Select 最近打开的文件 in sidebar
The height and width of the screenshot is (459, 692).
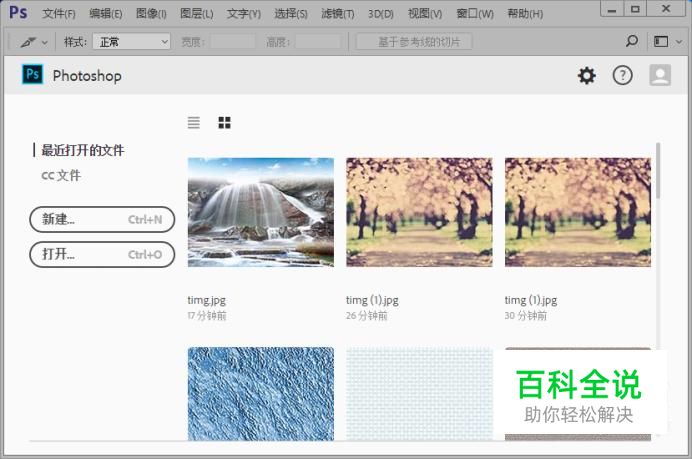click(83, 150)
